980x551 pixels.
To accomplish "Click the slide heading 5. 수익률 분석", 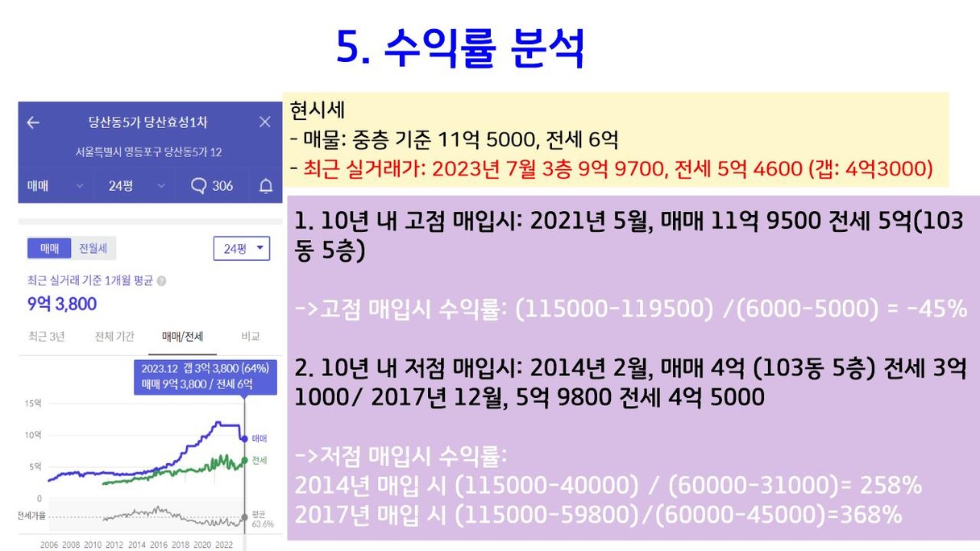I will pyautogui.click(x=460, y=48).
